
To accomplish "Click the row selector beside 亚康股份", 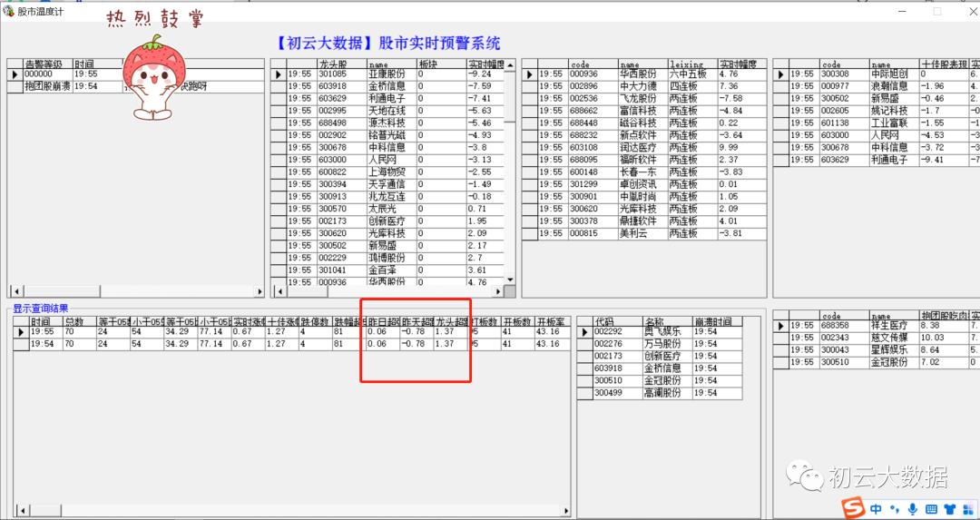I will pyautogui.click(x=279, y=74).
